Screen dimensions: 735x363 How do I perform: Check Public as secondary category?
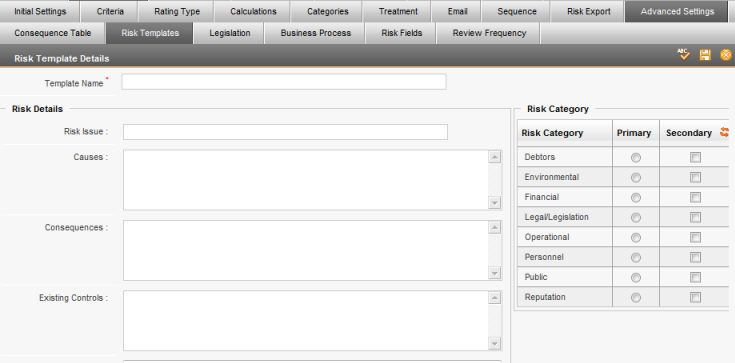click(x=695, y=277)
